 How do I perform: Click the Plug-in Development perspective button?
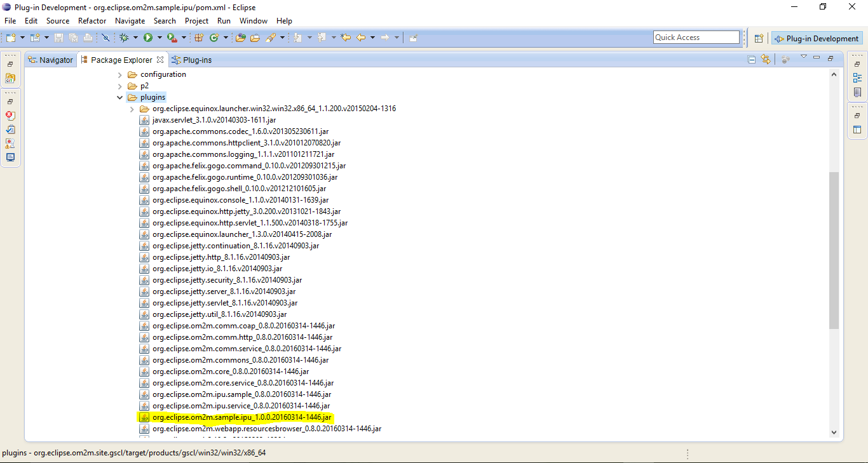pos(816,38)
